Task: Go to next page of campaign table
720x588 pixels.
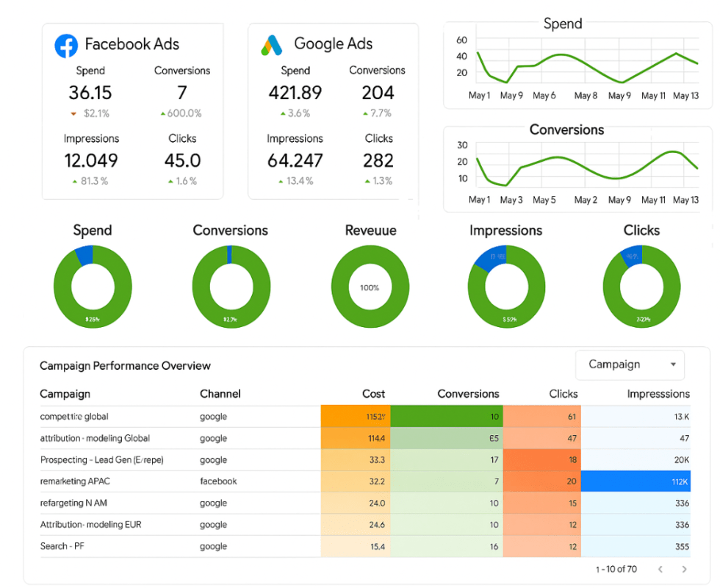Action: (x=684, y=569)
